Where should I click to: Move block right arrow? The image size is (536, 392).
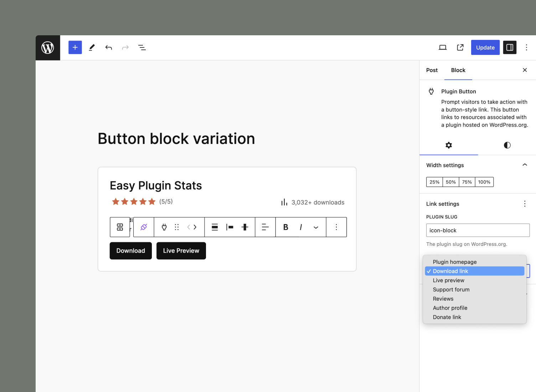(195, 227)
